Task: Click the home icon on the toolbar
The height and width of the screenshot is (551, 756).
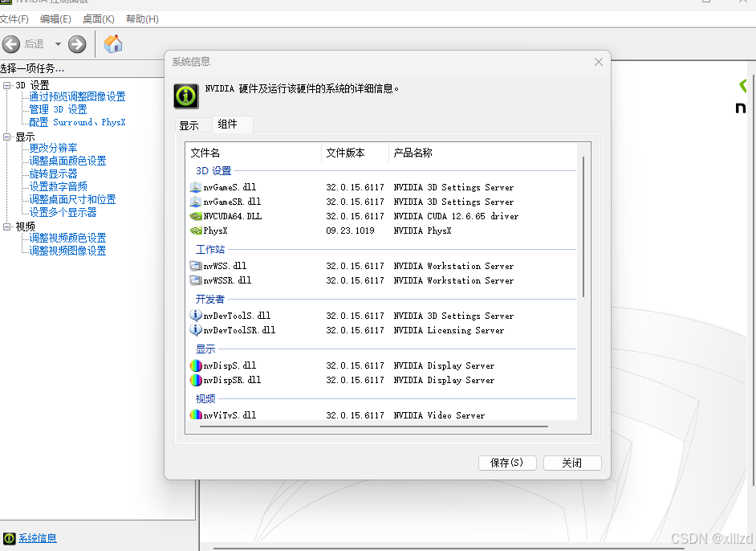Action: click(112, 44)
